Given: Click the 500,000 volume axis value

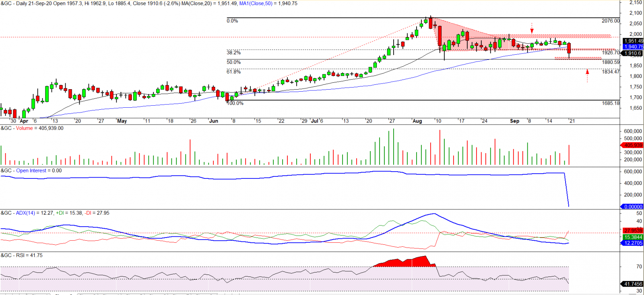Looking at the screenshot, I should (x=633, y=139).
